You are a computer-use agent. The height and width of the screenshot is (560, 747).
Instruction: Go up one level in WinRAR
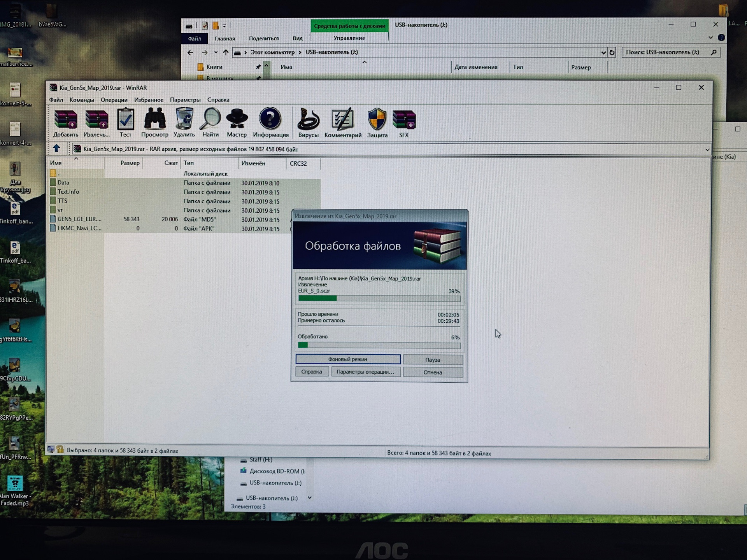pos(56,148)
